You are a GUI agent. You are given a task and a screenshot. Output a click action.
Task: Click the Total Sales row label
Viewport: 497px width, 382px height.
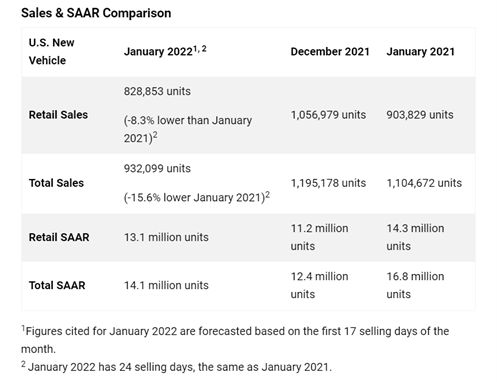[56, 183]
